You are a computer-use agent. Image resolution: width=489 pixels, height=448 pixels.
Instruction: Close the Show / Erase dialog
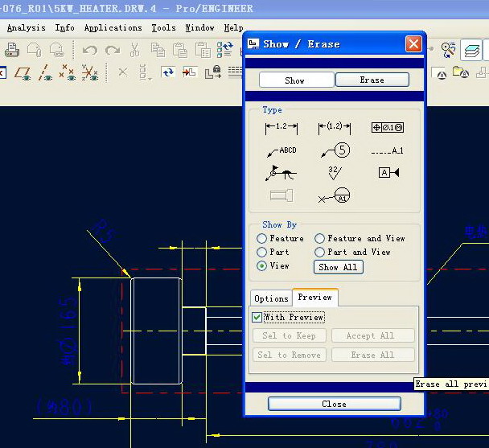click(x=414, y=44)
